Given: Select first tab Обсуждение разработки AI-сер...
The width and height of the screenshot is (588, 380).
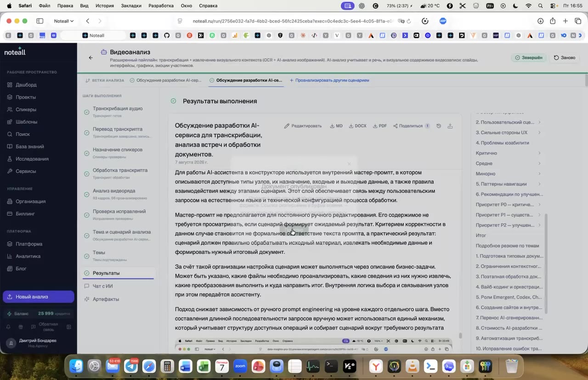Looking at the screenshot, I should click(x=165, y=80).
